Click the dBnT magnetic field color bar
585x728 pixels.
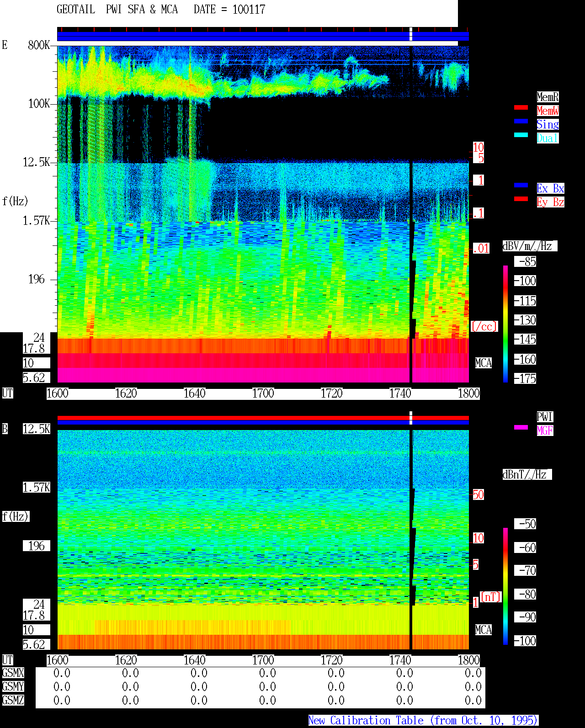tap(505, 586)
